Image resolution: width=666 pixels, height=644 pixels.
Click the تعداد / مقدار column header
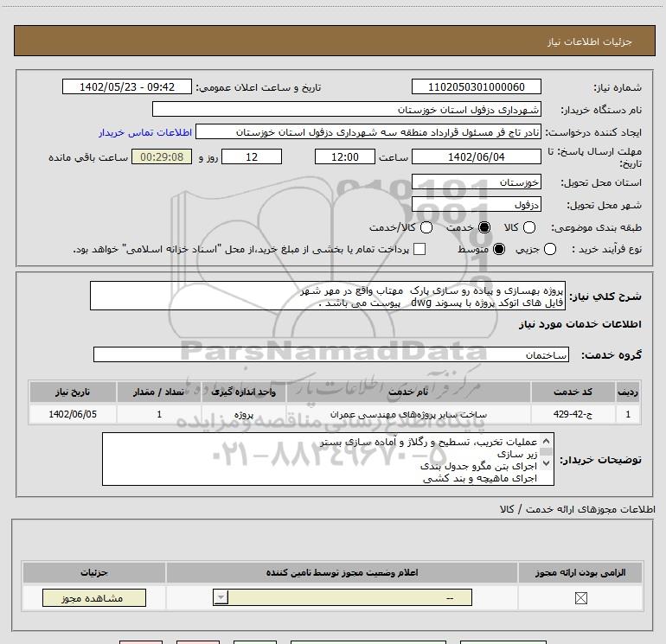(159, 392)
